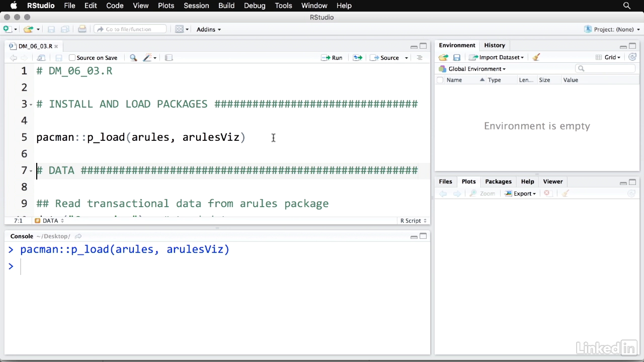Open the Session menu
This screenshot has height=362, width=644.
coord(196,6)
